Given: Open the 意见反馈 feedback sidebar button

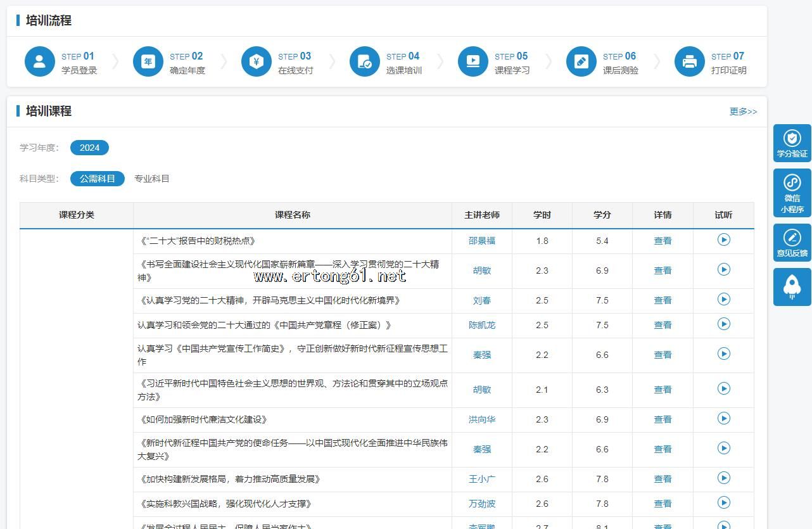Looking at the screenshot, I should tap(792, 243).
